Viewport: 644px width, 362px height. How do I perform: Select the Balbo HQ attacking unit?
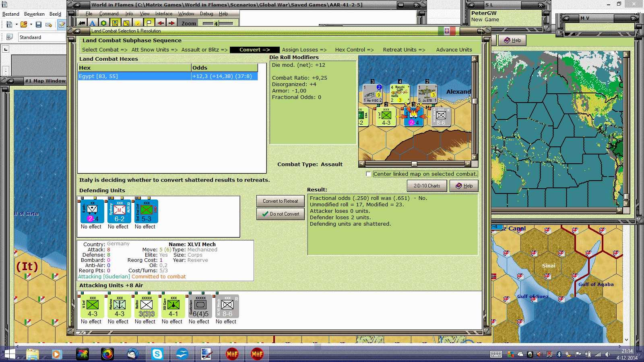[146, 306]
